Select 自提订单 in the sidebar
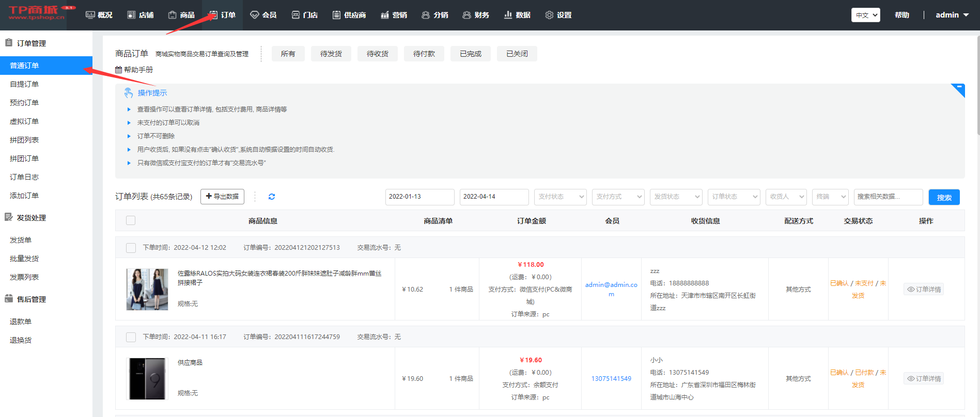This screenshot has width=980, height=417. (24, 84)
